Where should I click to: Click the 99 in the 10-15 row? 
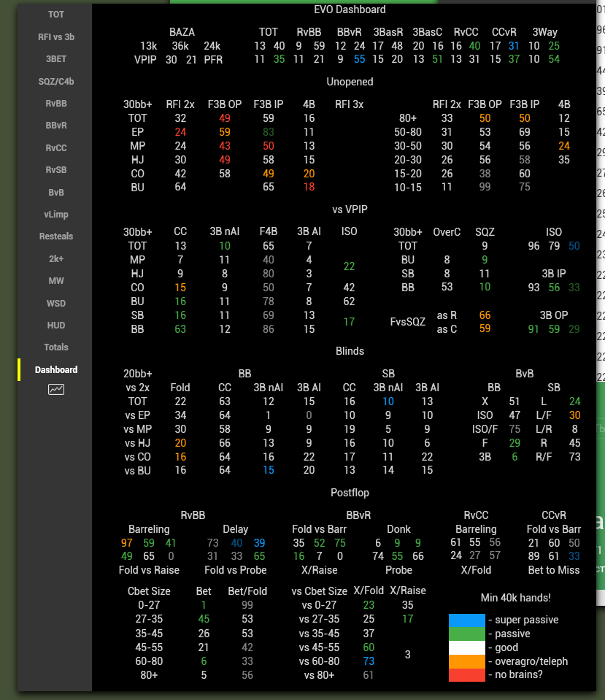pos(485,187)
